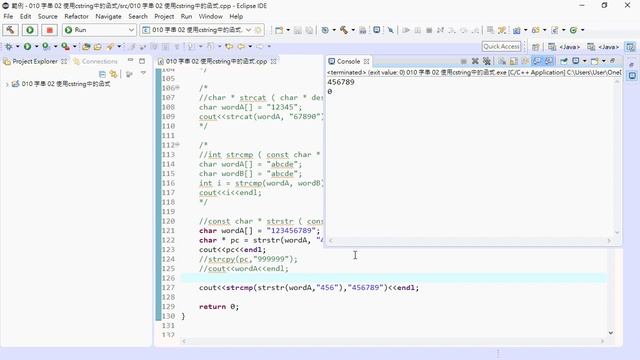Click Remove All Terminated Launches double-X icon
This screenshot has width=640, height=360.
coord(487,61)
